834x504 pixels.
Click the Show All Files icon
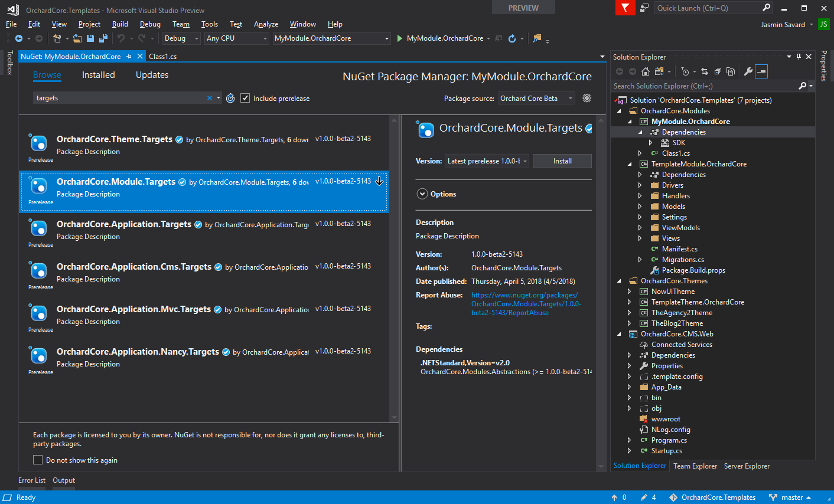(x=731, y=71)
